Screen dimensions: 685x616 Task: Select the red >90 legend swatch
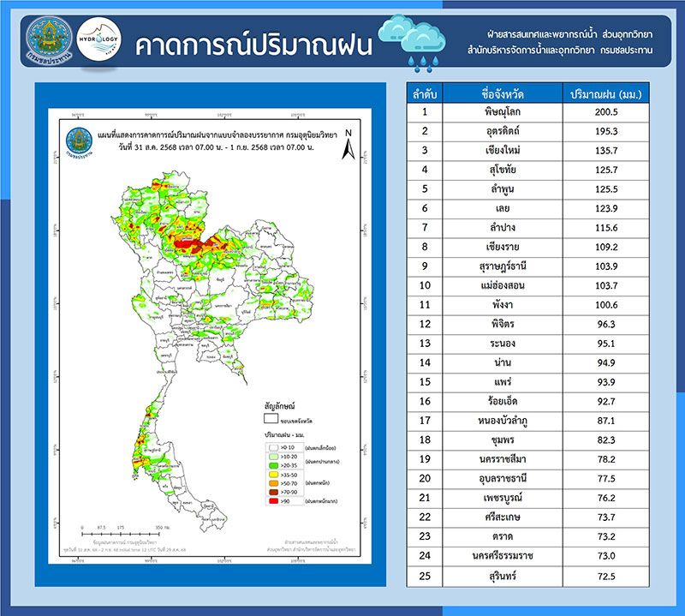point(273,501)
